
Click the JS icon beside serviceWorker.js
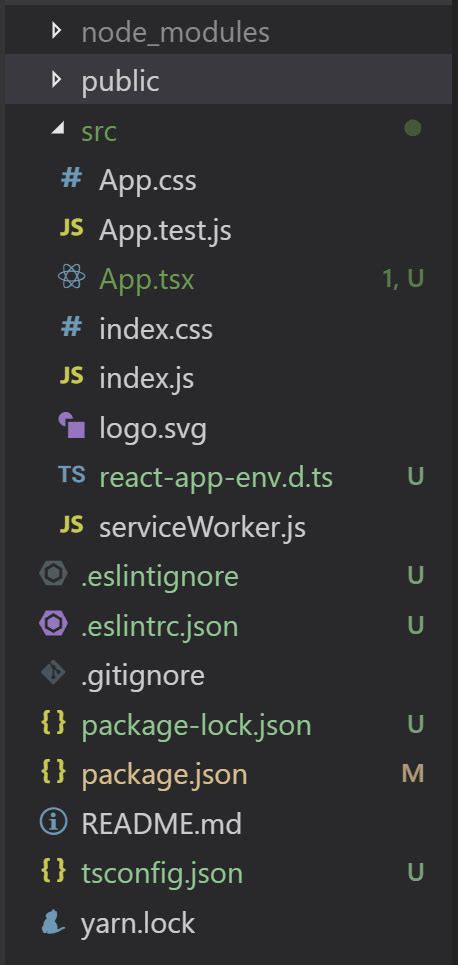[x=71, y=524]
